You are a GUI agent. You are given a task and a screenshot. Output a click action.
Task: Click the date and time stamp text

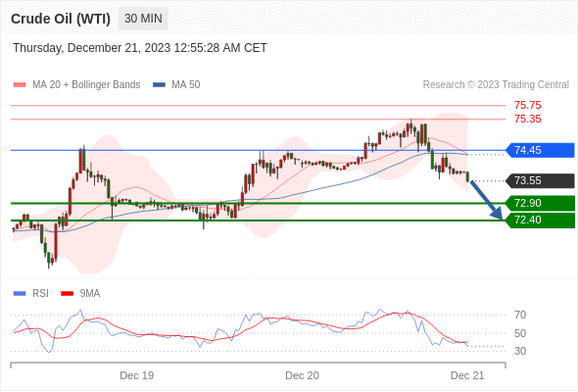click(x=140, y=48)
